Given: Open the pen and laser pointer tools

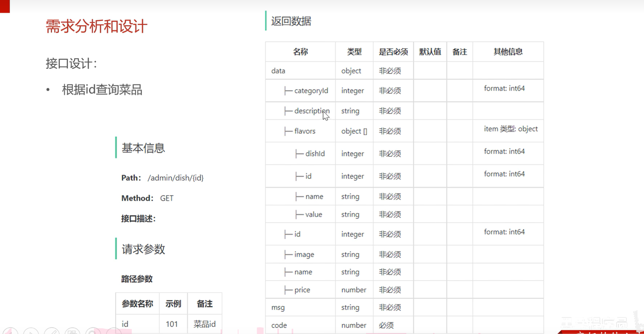Looking at the screenshot, I should (x=52, y=331).
